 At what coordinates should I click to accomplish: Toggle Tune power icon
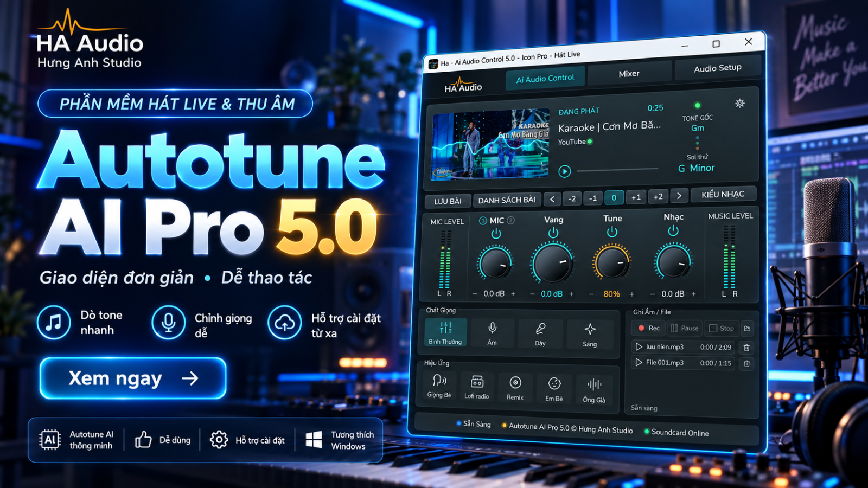pyautogui.click(x=612, y=232)
